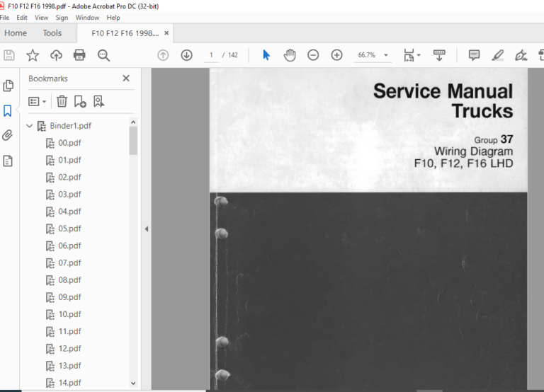Zoom in with the plus icon
The height and width of the screenshot is (392, 544).
coord(336,55)
